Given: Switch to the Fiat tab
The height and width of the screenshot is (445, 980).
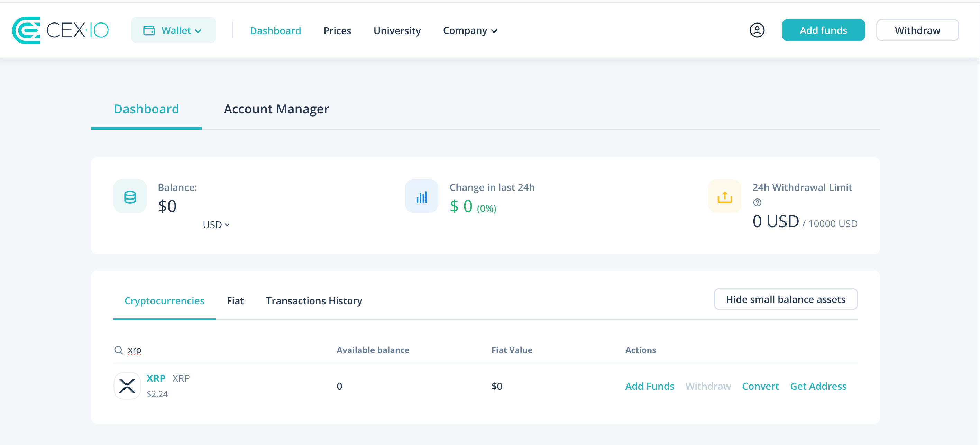Looking at the screenshot, I should pyautogui.click(x=235, y=300).
